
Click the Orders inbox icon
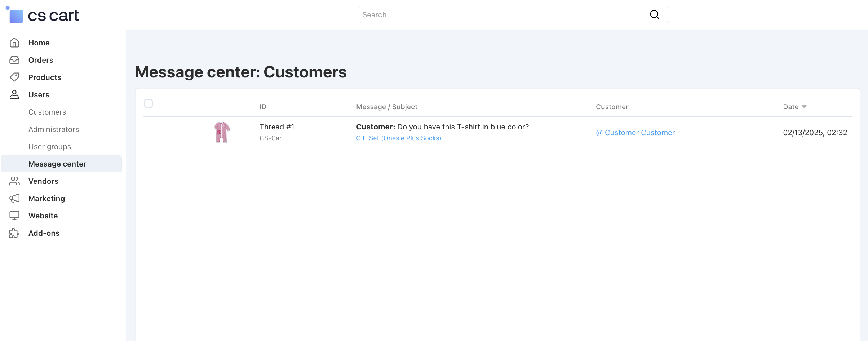(14, 60)
